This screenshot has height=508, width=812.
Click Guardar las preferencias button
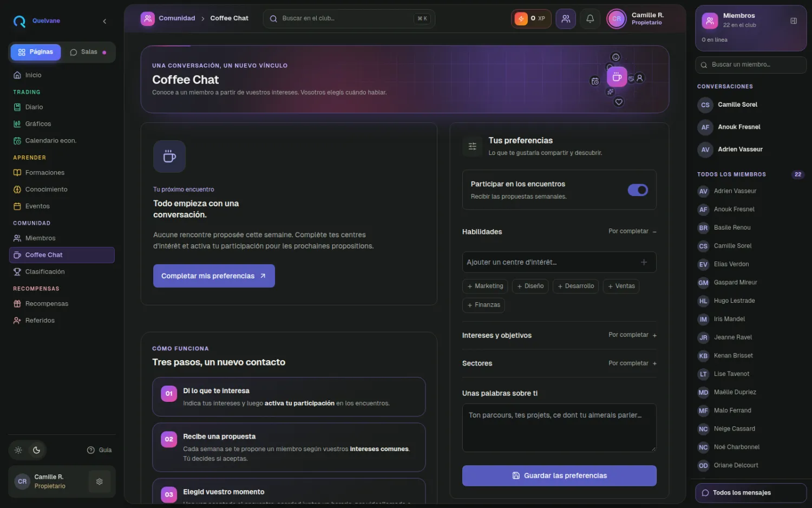pos(559,476)
